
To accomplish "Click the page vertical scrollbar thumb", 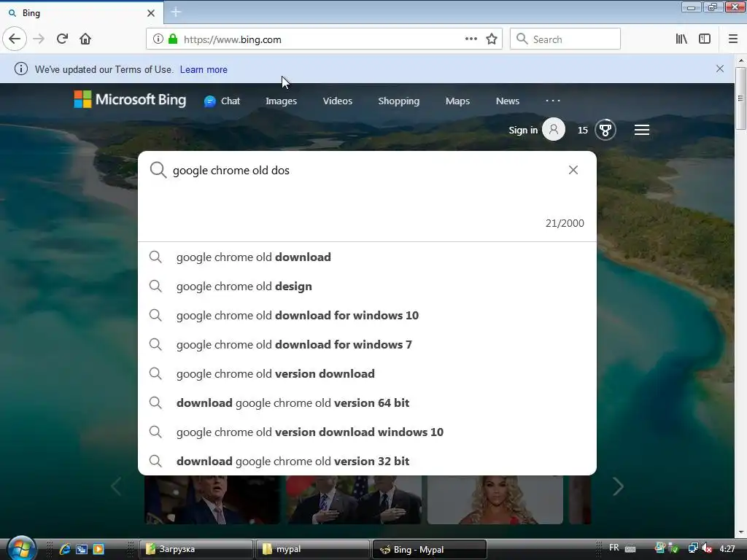I will (x=740, y=98).
